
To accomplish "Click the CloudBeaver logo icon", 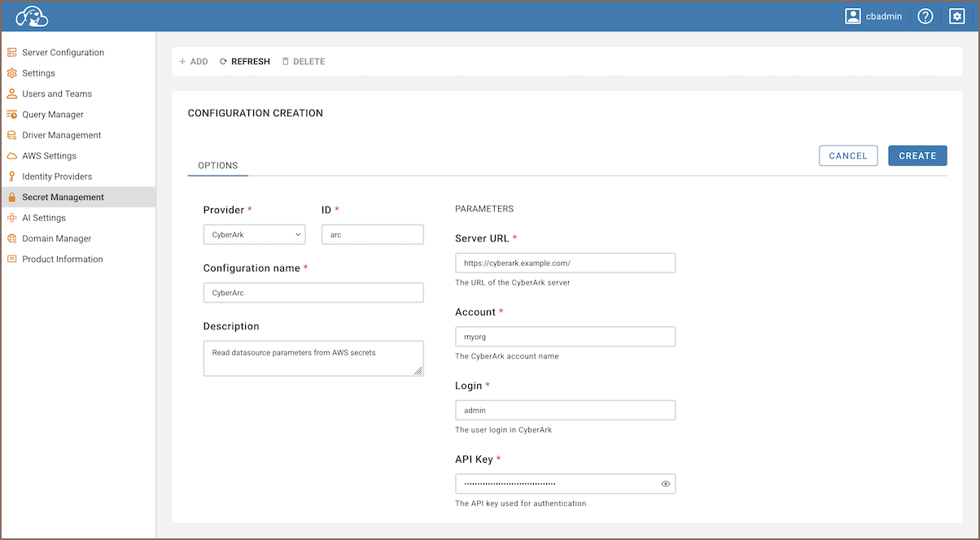I will (x=32, y=16).
